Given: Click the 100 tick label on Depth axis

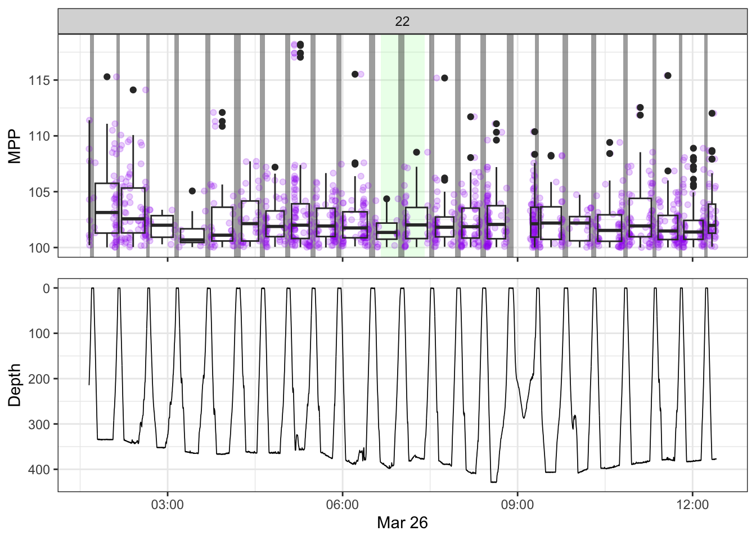Looking at the screenshot, I should 39,334.
